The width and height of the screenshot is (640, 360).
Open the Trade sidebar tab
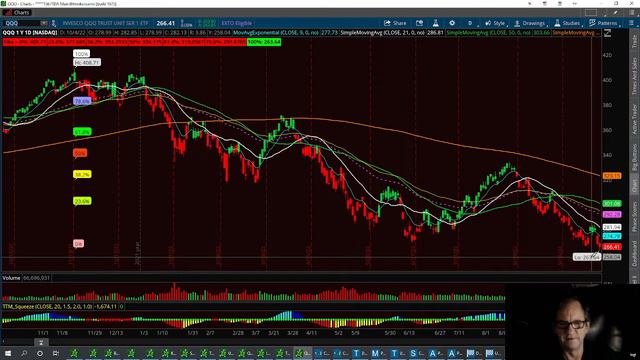coord(635,42)
